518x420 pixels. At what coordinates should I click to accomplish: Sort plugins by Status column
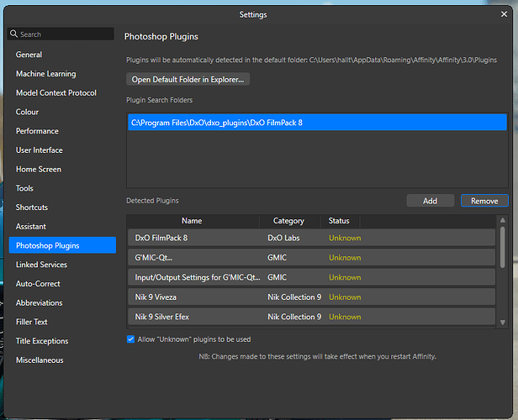(x=339, y=221)
